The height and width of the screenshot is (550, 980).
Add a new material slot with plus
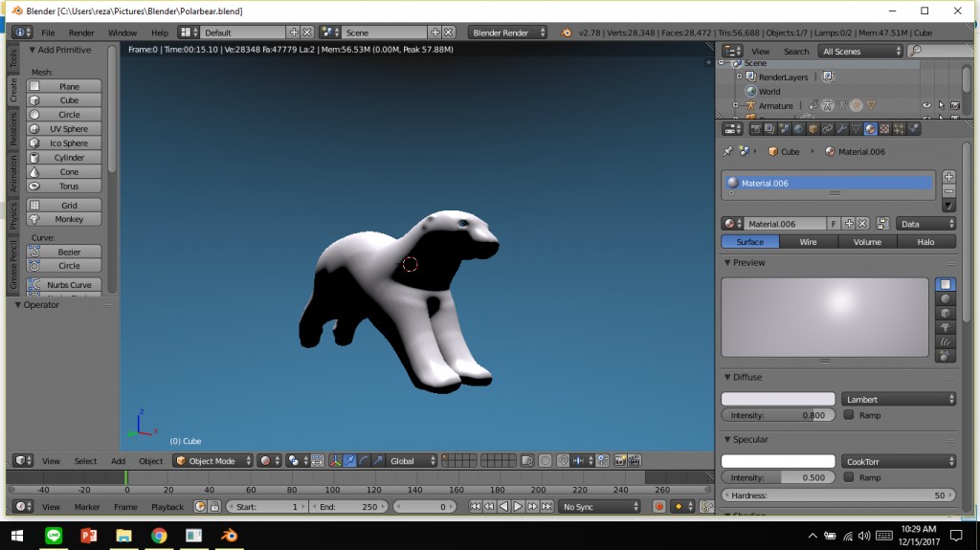[948, 177]
